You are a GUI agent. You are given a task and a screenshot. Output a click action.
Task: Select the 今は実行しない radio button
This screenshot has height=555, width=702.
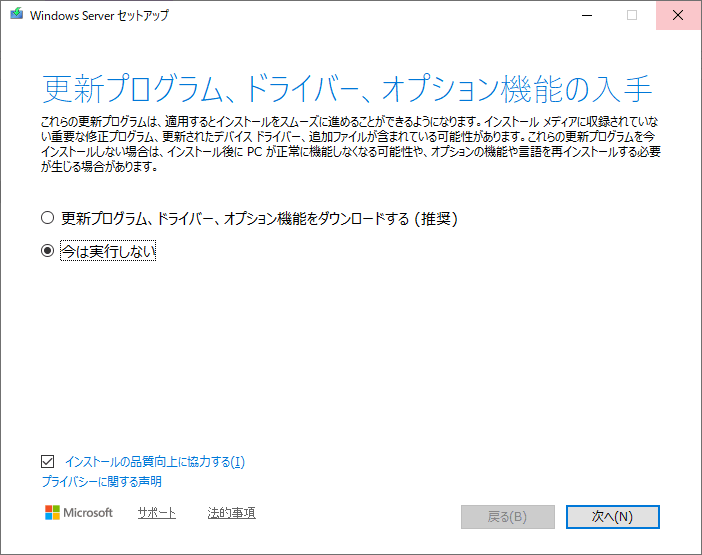(47, 252)
